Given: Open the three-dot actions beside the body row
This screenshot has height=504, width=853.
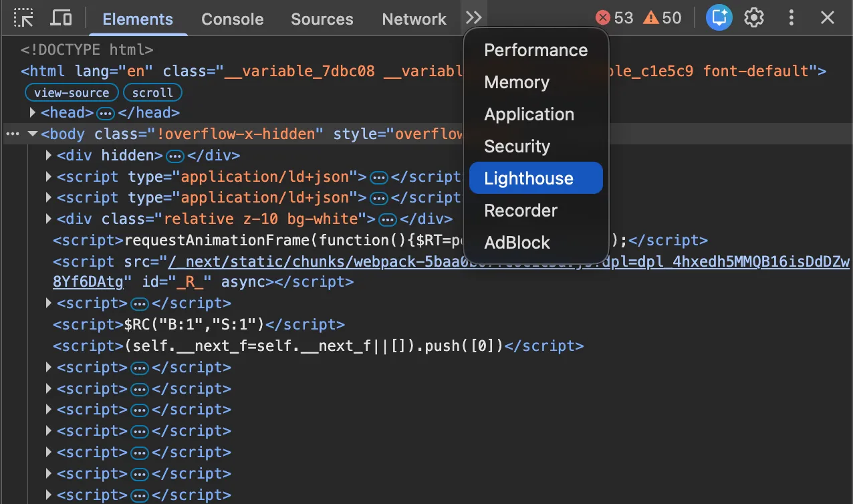Looking at the screenshot, I should [x=12, y=134].
